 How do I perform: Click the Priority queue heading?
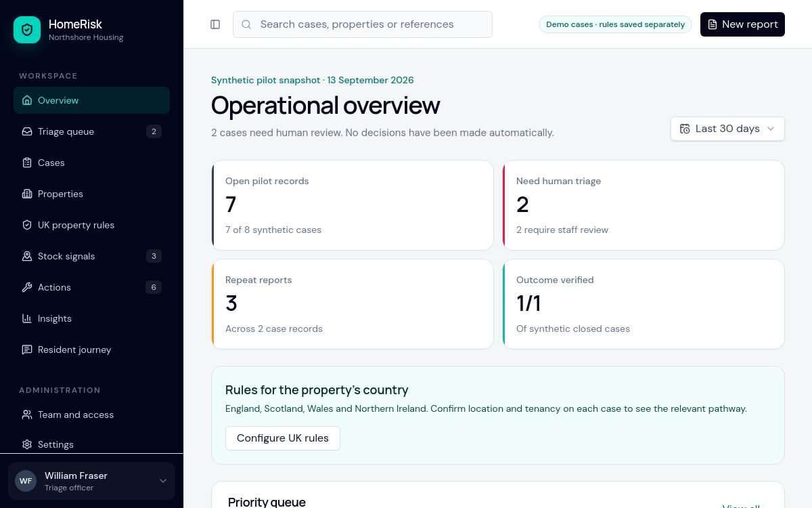coord(267,502)
